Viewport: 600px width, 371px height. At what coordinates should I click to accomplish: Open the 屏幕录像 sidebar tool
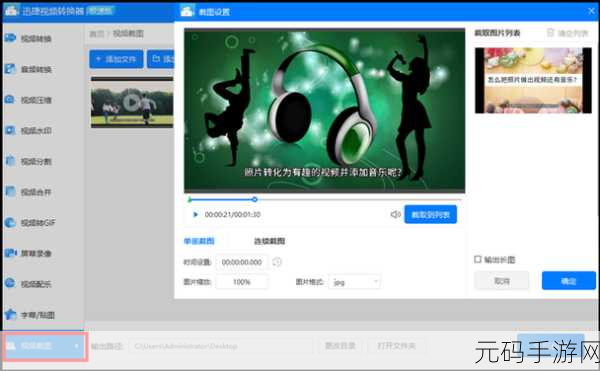[x=29, y=253]
